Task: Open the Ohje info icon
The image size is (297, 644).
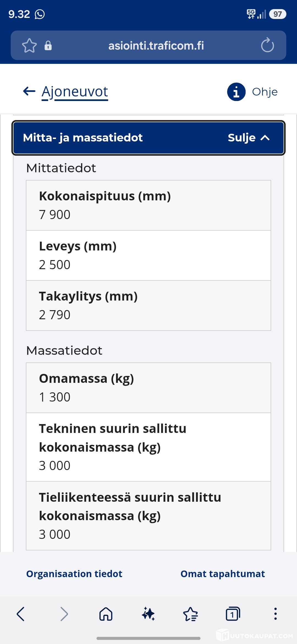Action: (x=236, y=92)
